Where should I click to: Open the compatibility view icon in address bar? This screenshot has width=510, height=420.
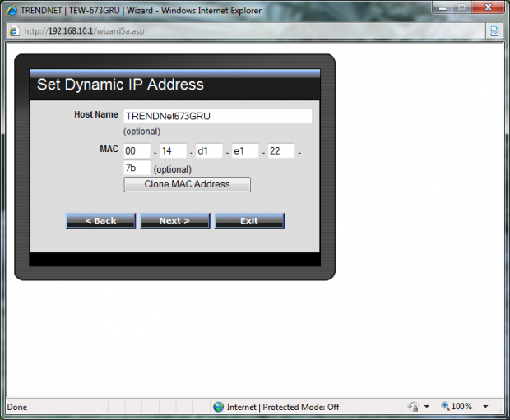tap(494, 31)
